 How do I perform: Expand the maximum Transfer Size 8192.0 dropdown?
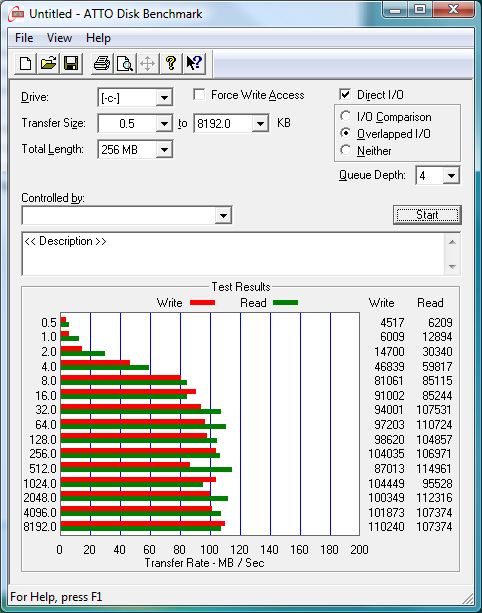tap(260, 124)
